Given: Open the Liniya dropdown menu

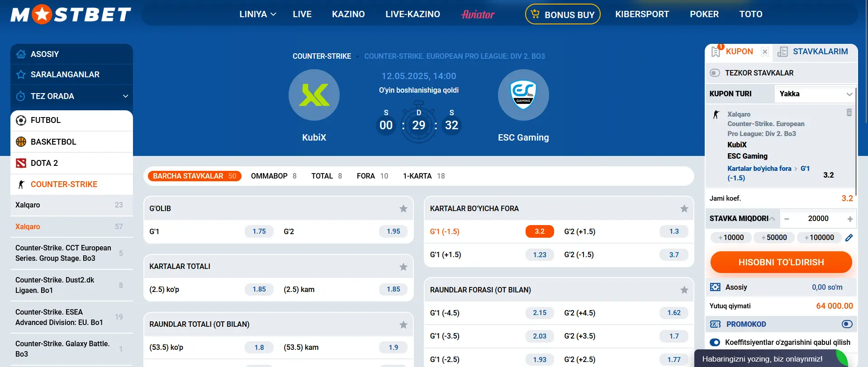Looking at the screenshot, I should point(258,14).
